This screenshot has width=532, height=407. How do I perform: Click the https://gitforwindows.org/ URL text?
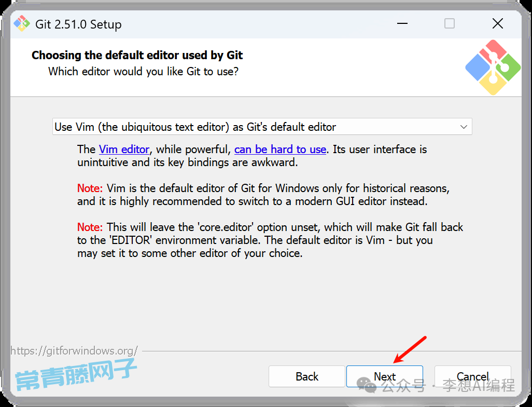[x=74, y=350]
